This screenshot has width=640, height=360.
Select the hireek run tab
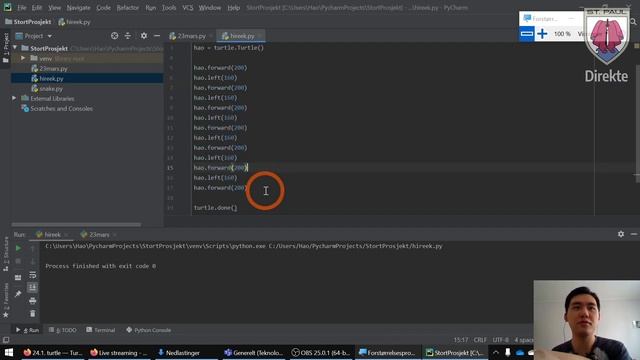[x=52, y=235]
